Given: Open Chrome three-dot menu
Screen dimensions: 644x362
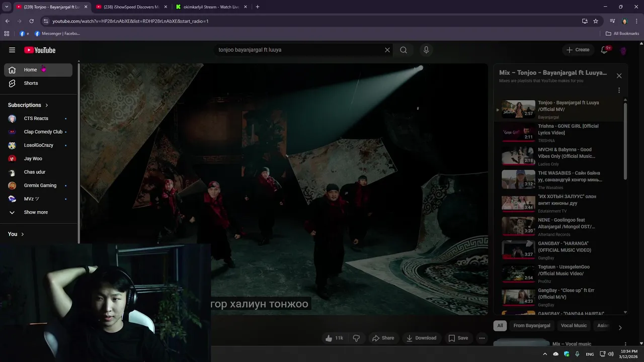Looking at the screenshot, I should 636,21.
